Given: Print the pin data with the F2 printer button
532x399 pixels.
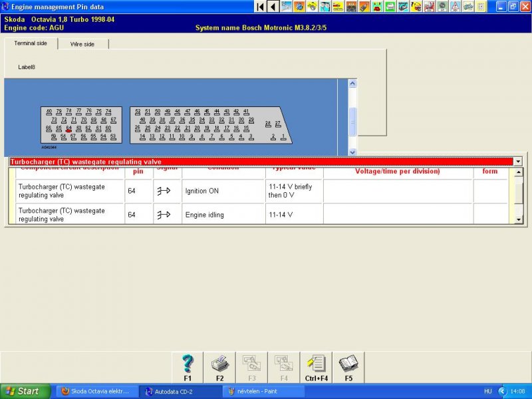Looking at the screenshot, I should click(x=220, y=368).
